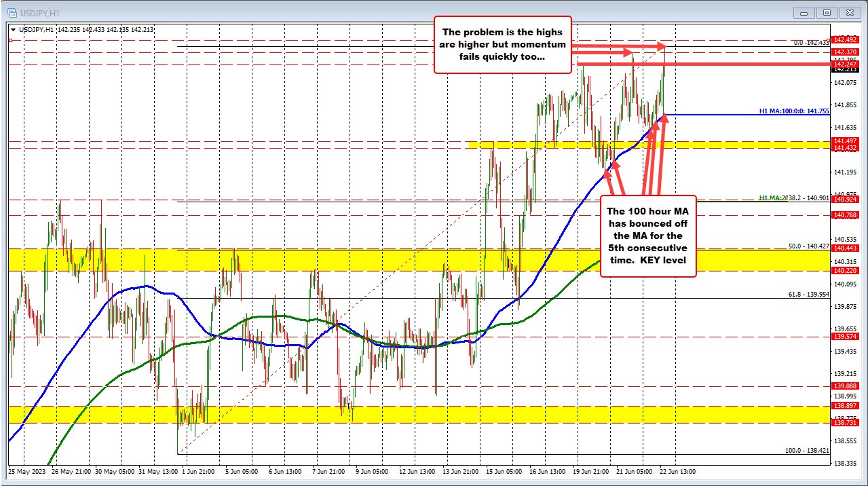Select the 141.497 price level tag
868x486 pixels.
(845, 141)
